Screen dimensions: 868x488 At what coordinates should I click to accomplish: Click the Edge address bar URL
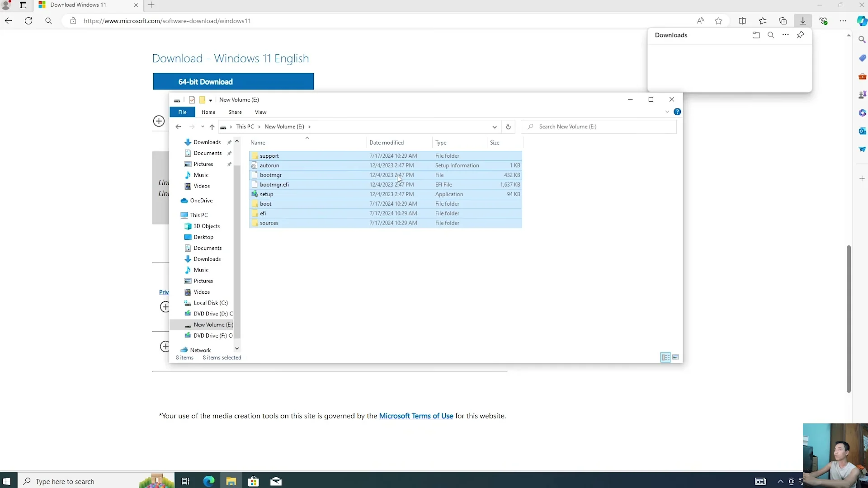(167, 21)
